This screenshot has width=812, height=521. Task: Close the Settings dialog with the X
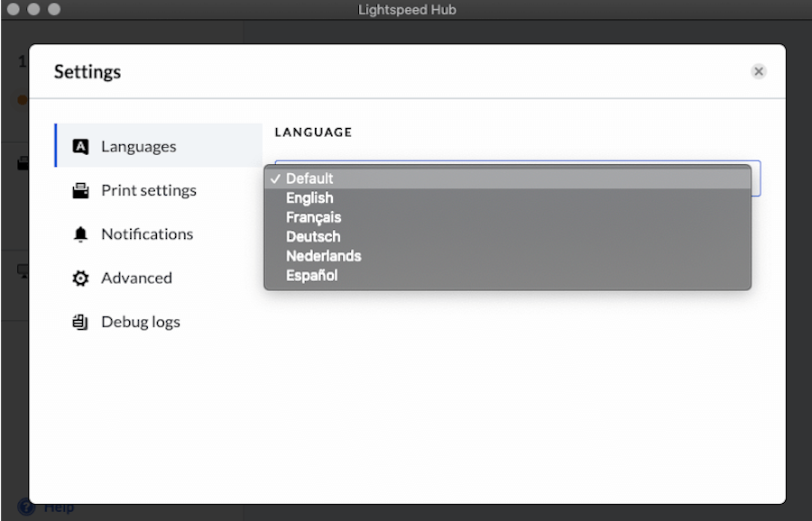pyautogui.click(x=759, y=71)
